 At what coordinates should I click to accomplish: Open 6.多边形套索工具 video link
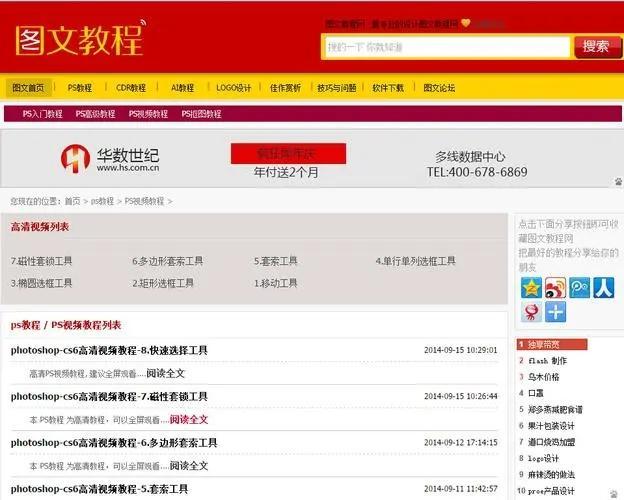point(168,261)
